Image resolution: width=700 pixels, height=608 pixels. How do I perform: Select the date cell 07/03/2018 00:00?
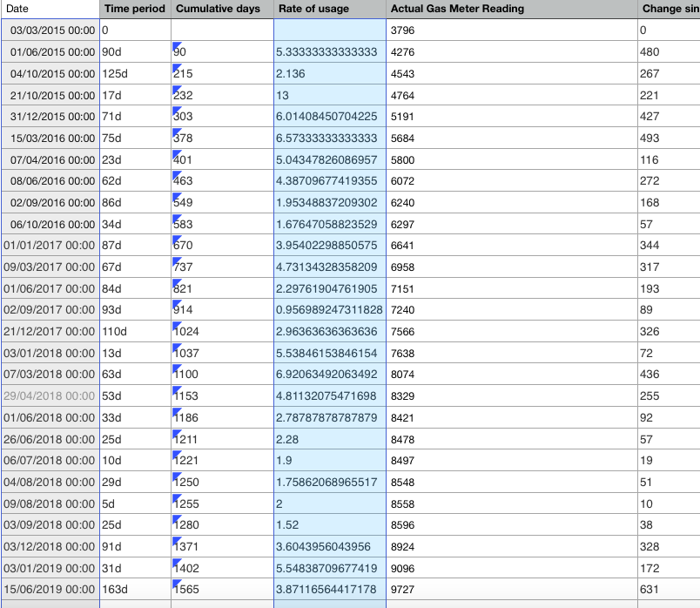click(50, 375)
